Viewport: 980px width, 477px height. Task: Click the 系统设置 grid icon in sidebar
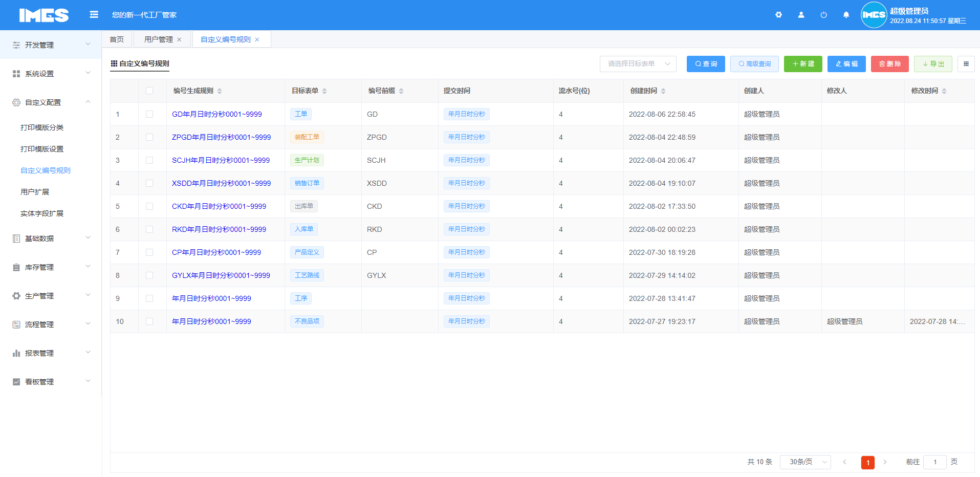pos(16,74)
